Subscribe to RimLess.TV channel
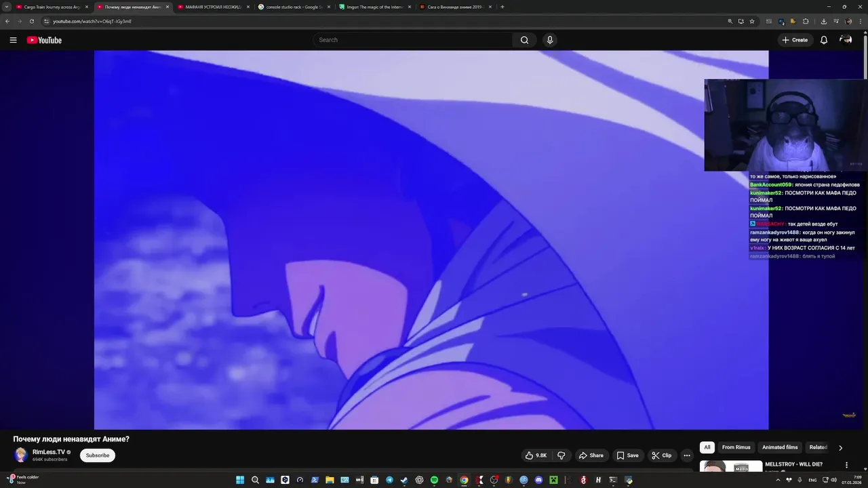This screenshot has width=868, height=488. pyautogui.click(x=98, y=455)
